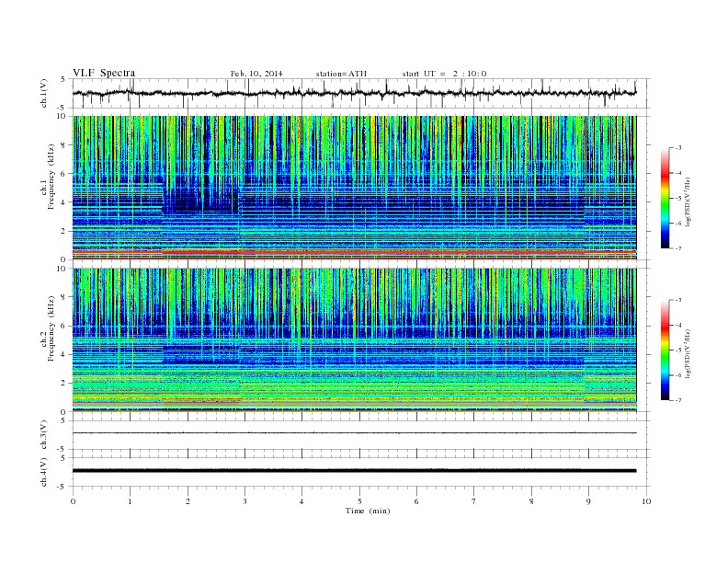Click the "8" minute tick on time axis
The image size is (728, 563).
click(531, 501)
